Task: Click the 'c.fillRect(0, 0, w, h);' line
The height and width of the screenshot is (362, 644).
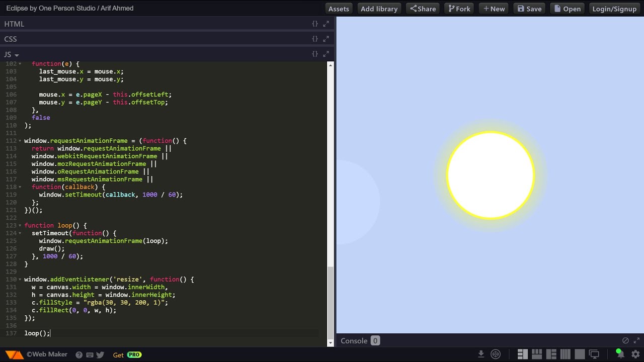Action: [x=74, y=310]
